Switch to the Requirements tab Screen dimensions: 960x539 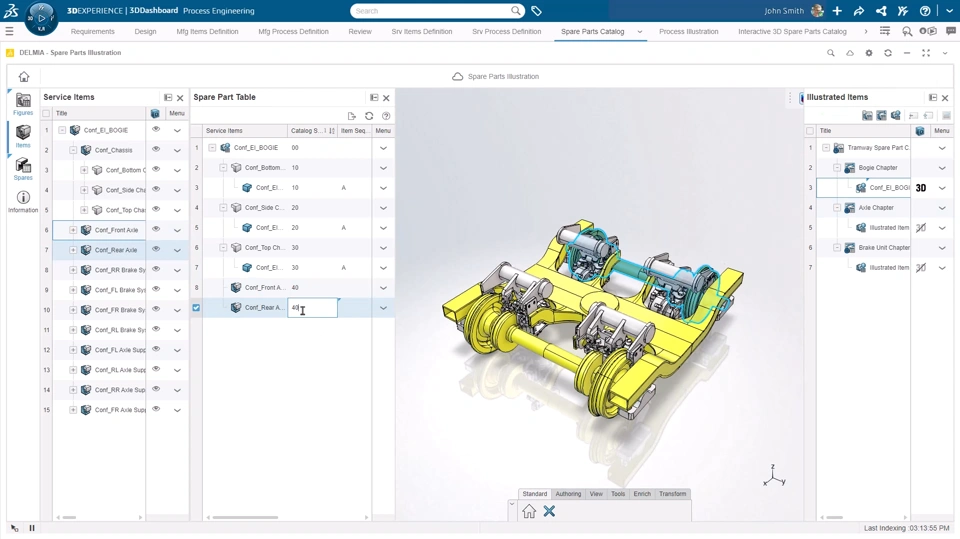click(x=92, y=31)
